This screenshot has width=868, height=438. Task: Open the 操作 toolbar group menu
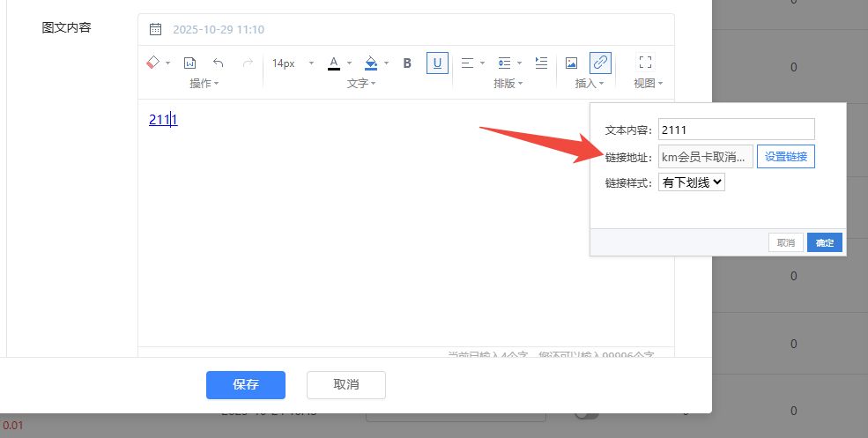[204, 84]
